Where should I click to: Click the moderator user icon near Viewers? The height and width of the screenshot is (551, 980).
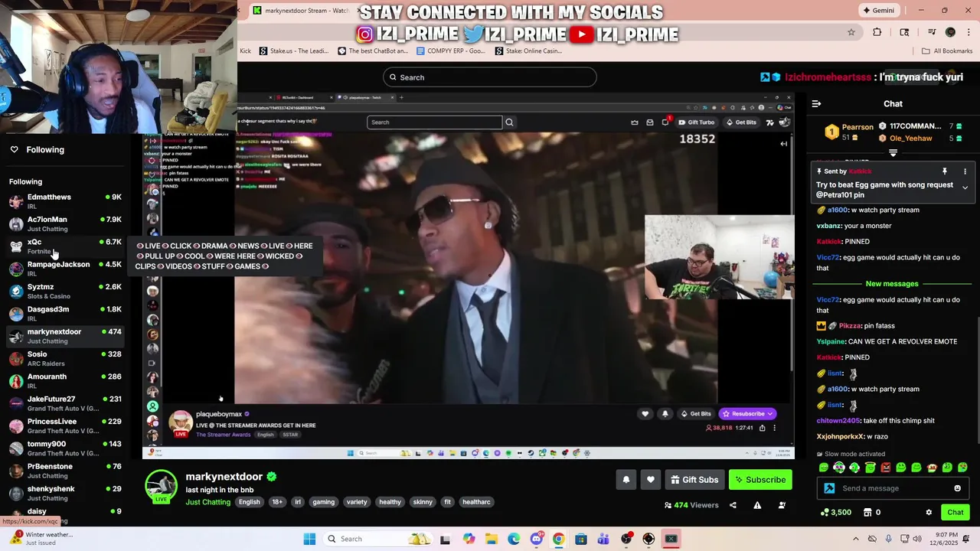point(782,505)
